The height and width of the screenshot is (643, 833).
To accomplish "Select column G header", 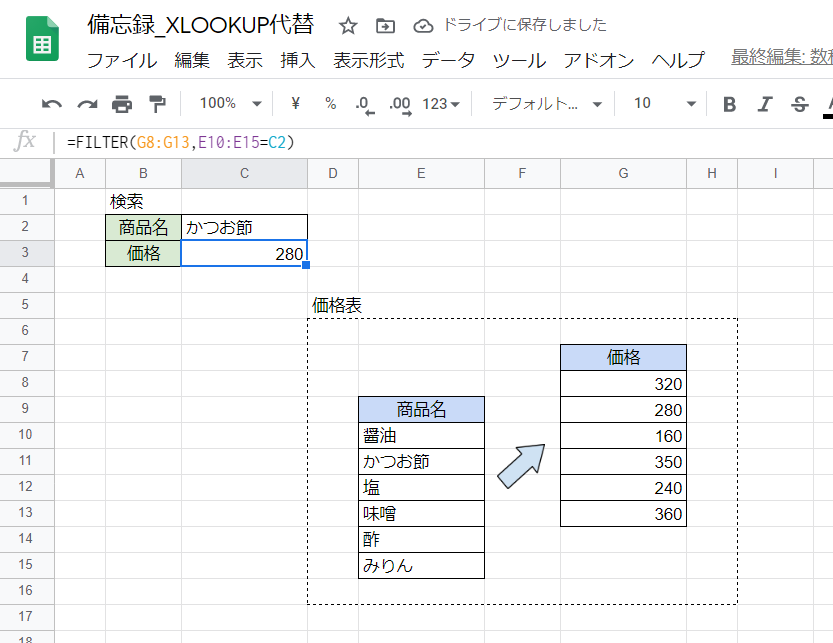I will (x=623, y=174).
